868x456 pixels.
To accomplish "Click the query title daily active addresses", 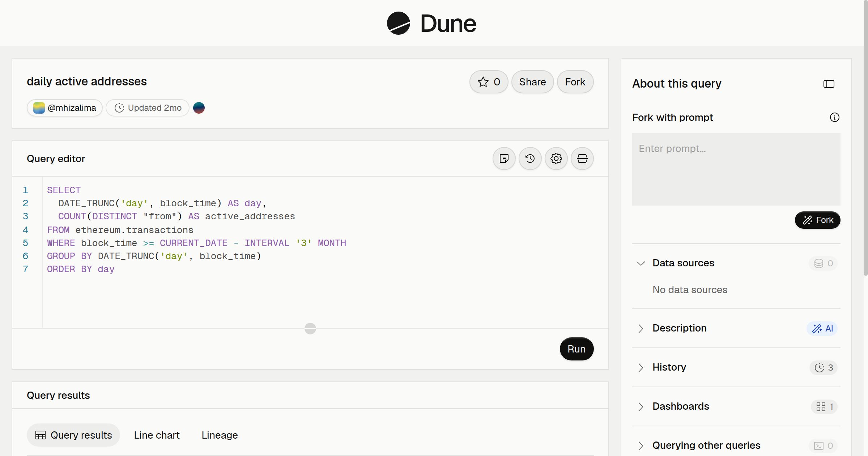I will (x=87, y=81).
